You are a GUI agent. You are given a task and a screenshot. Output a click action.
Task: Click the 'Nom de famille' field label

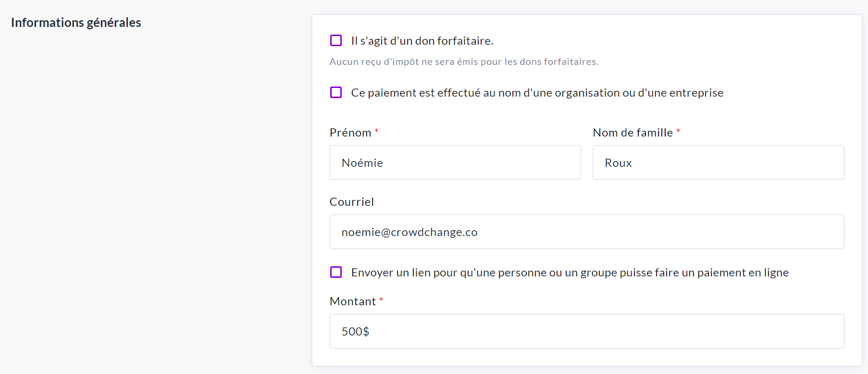coord(632,133)
